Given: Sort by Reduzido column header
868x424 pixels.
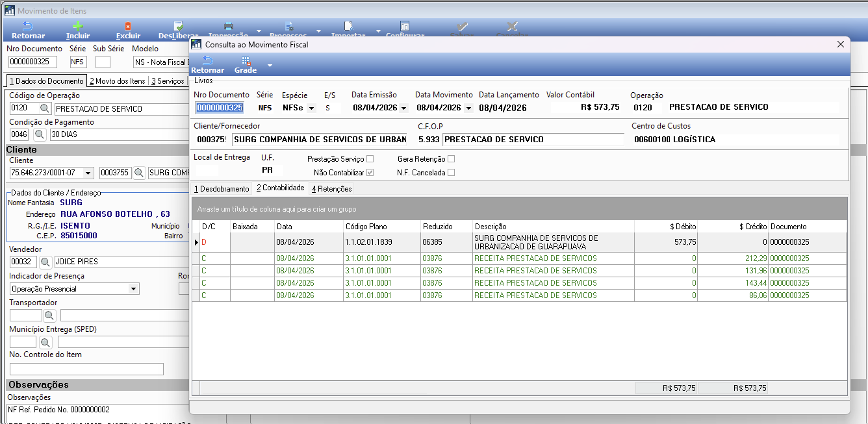Looking at the screenshot, I should tap(447, 227).
